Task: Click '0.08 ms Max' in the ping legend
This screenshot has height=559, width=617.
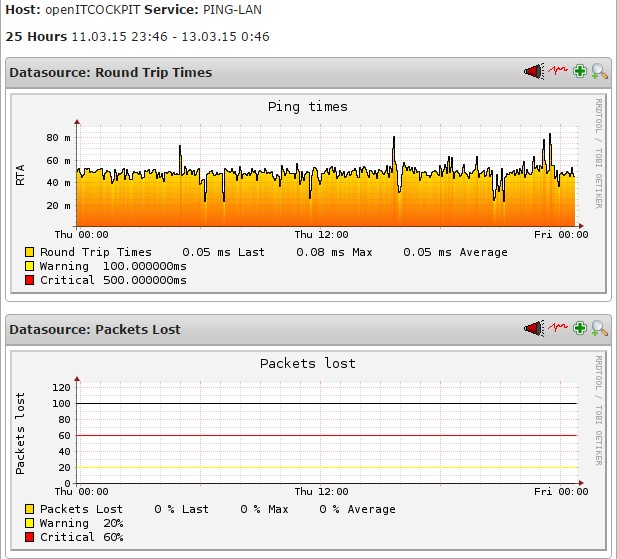Action: coord(334,252)
